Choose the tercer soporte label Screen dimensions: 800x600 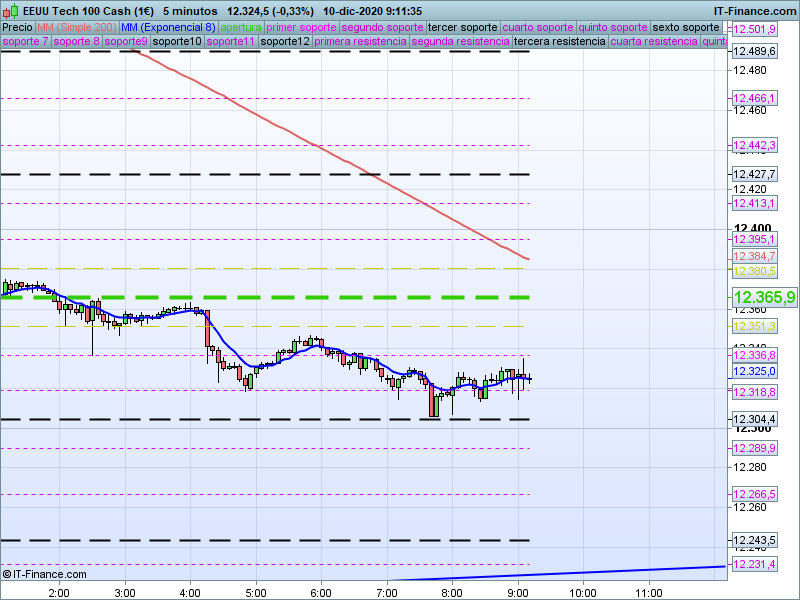point(462,27)
